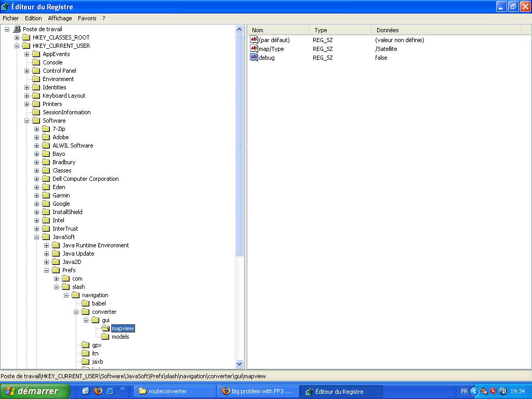This screenshot has width=532, height=399.
Task: Click the debug registry value icon
Action: (x=254, y=58)
